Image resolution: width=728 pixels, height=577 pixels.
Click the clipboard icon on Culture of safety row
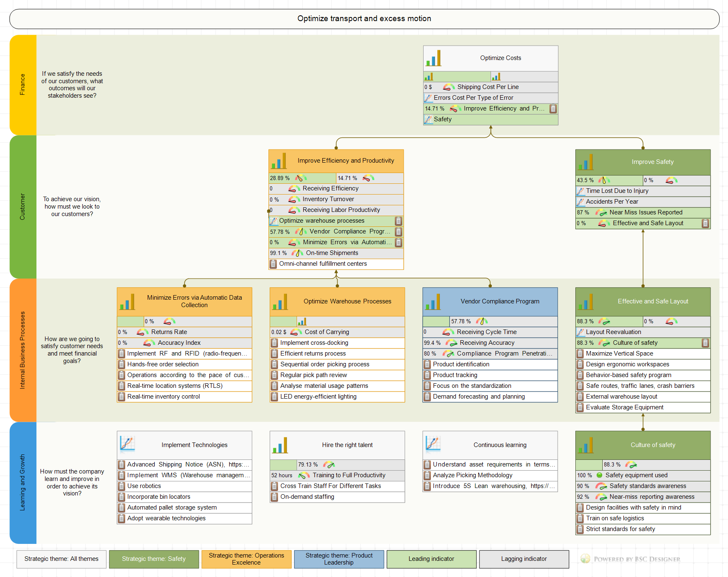click(706, 343)
